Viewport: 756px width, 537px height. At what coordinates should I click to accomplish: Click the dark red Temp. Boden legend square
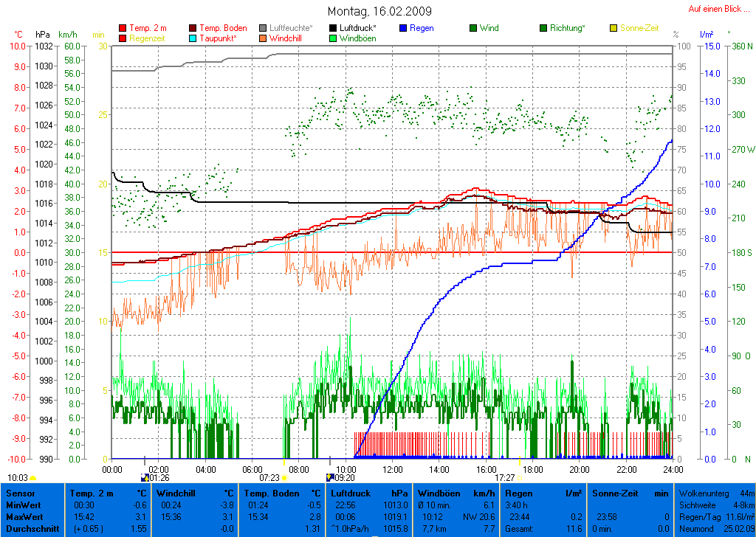[193, 29]
